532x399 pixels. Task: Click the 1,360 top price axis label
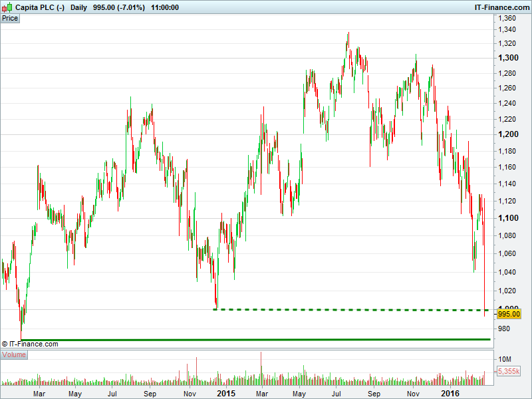pos(507,18)
